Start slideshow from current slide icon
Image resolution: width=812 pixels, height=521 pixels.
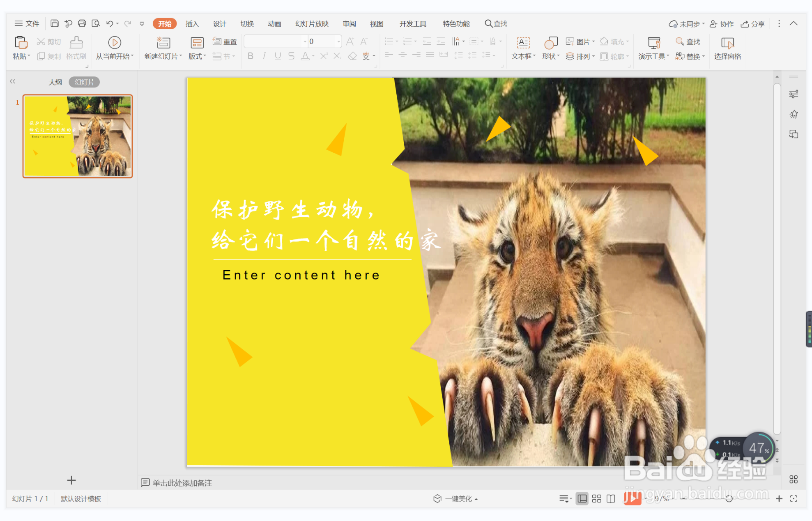pyautogui.click(x=114, y=43)
